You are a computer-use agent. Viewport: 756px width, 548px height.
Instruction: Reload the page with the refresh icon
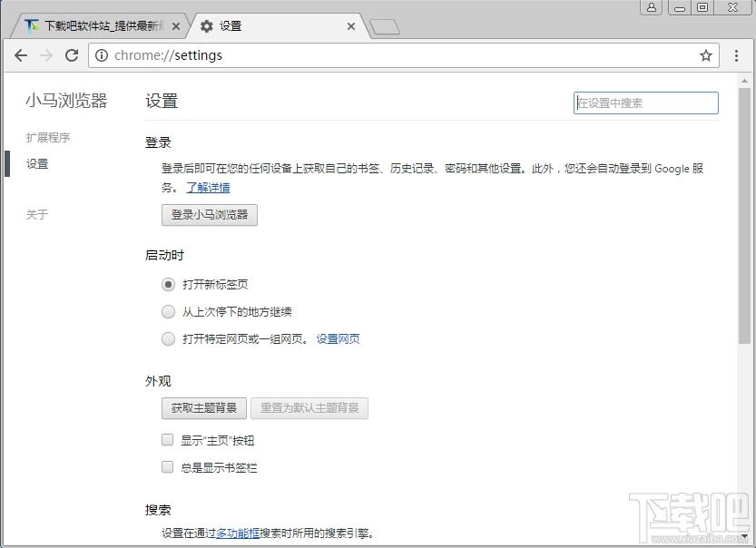72,55
